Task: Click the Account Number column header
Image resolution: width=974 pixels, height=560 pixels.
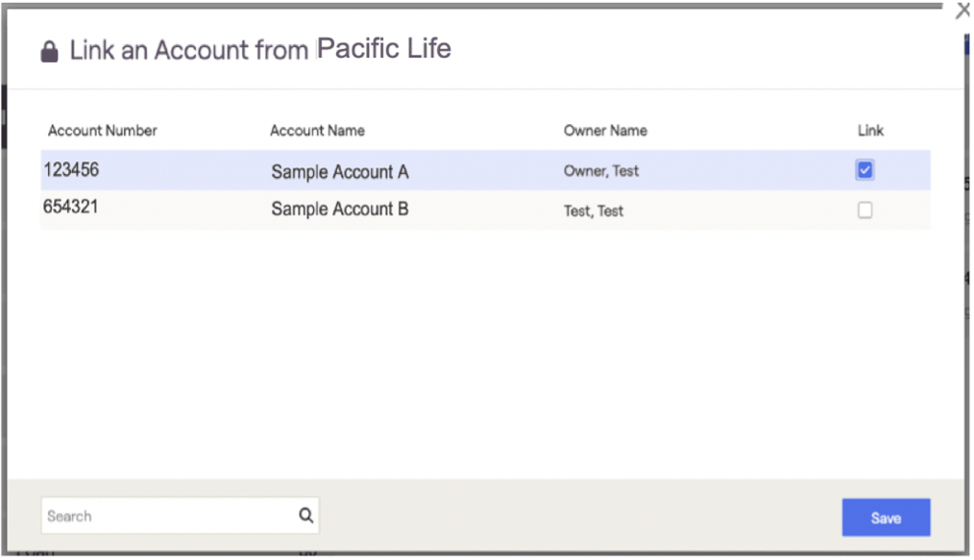Action: [103, 131]
